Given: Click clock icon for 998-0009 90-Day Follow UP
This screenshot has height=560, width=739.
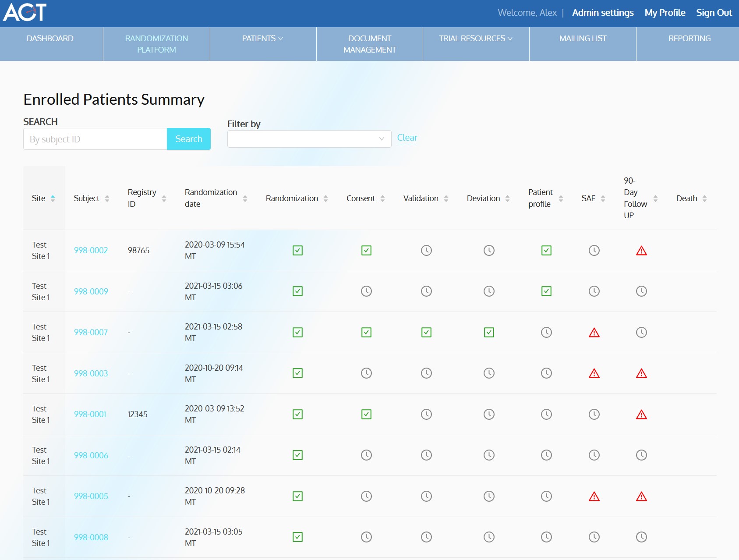Looking at the screenshot, I should point(641,291).
